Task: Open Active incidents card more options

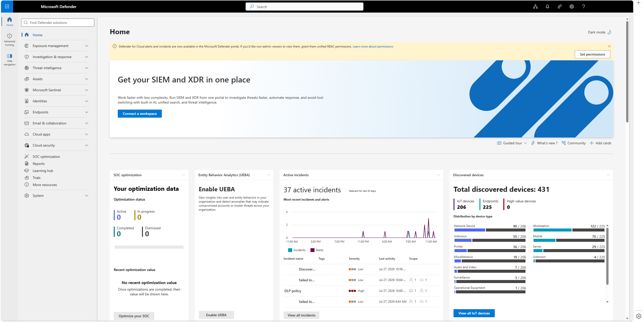Action: pyautogui.click(x=438, y=175)
